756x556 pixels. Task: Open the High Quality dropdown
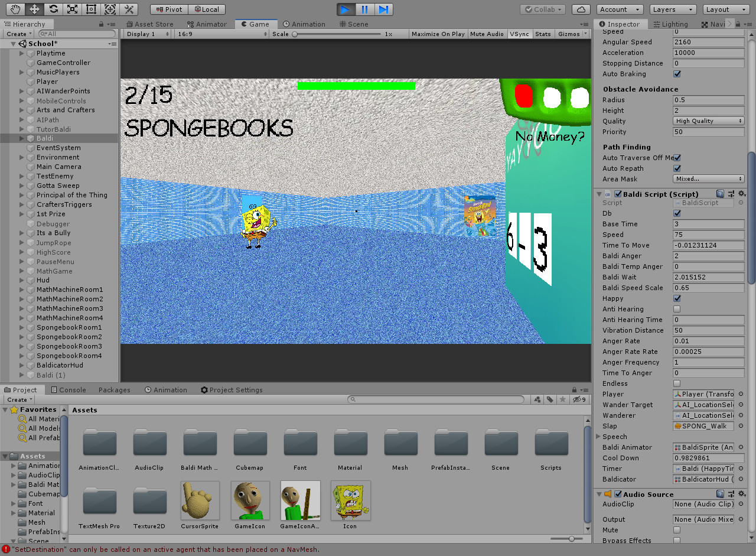[x=708, y=121]
